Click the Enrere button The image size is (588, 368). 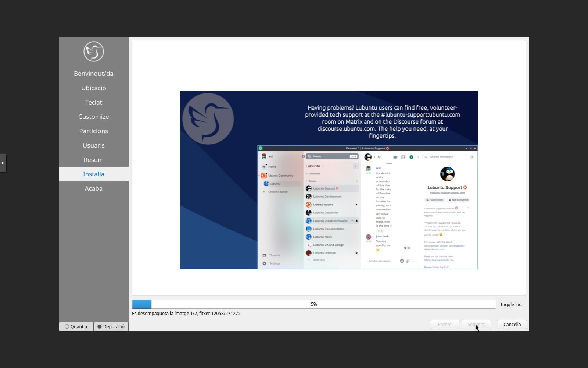tap(444, 324)
